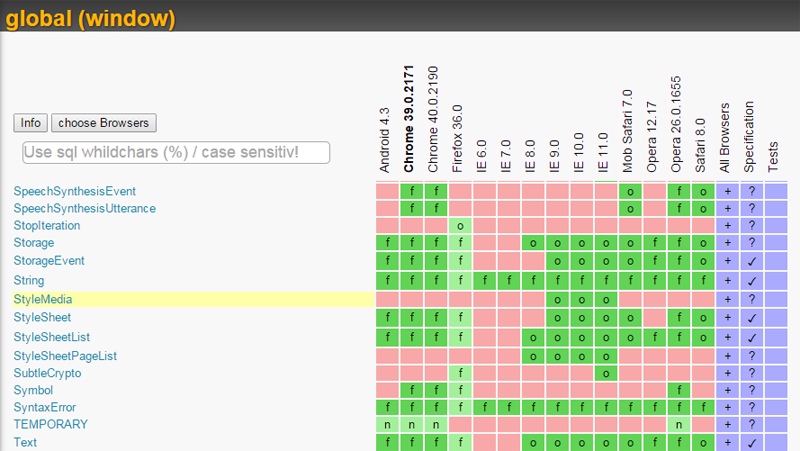Click the Specification question mark for Storage
This screenshot has width=800, height=451.
click(x=752, y=243)
